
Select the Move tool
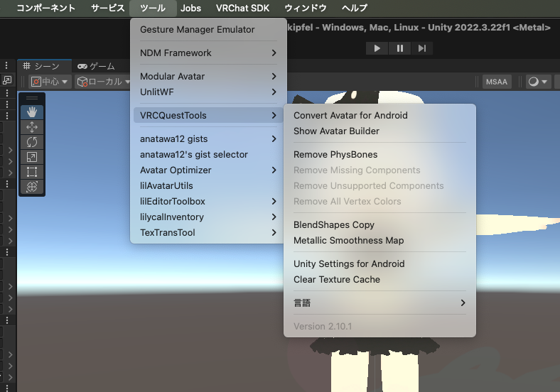tap(32, 127)
